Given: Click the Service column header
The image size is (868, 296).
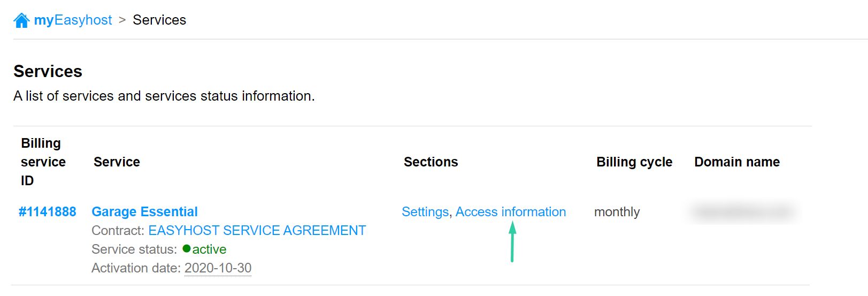Looking at the screenshot, I should [x=117, y=162].
